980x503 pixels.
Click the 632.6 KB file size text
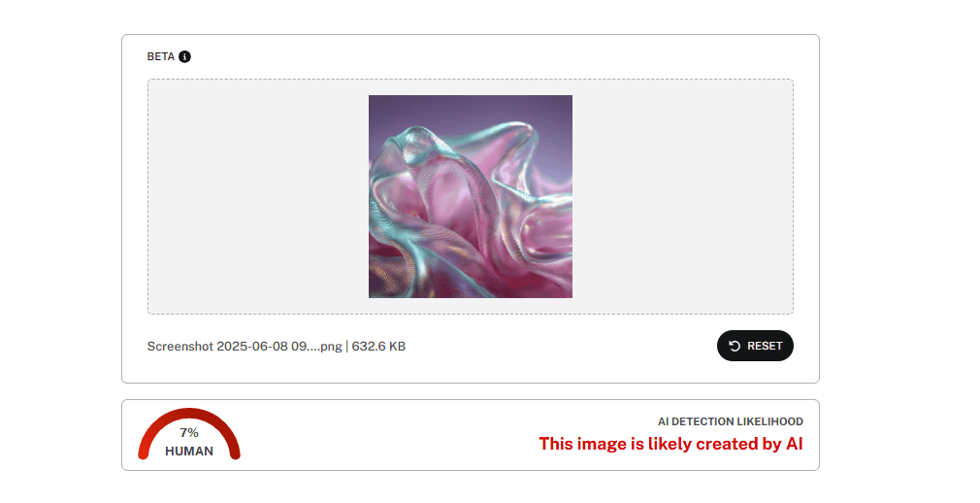click(378, 347)
